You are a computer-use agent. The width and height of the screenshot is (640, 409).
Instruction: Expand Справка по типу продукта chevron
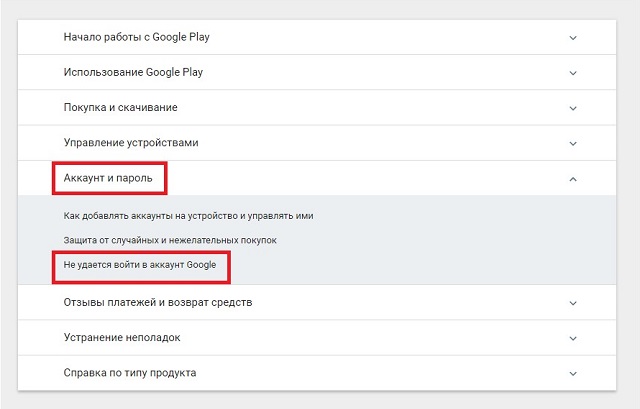[x=573, y=373]
